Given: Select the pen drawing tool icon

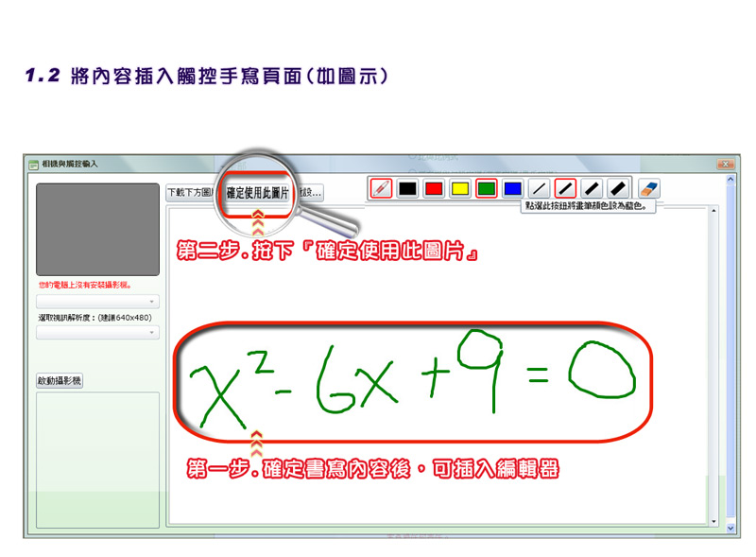Looking at the screenshot, I should 381,188.
